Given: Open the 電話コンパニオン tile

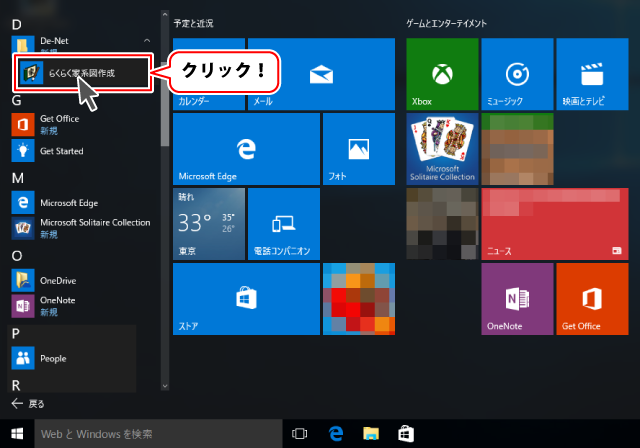Looking at the screenshot, I should (x=284, y=224).
